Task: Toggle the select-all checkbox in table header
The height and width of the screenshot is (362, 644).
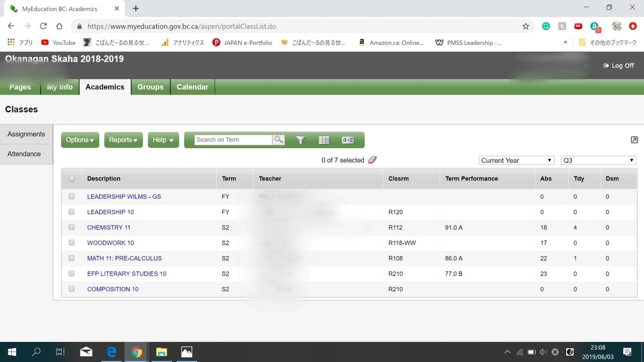Action: click(72, 179)
